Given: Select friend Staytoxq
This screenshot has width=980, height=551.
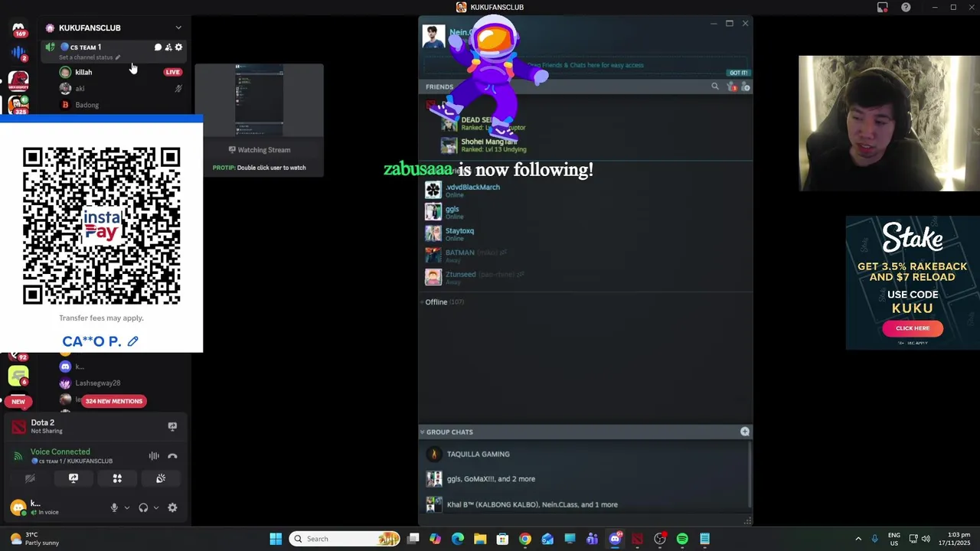Looking at the screenshot, I should [459, 230].
